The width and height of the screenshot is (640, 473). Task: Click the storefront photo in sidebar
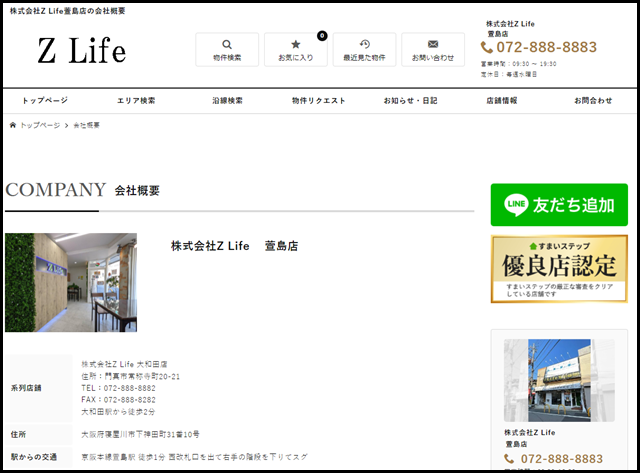coord(559,380)
